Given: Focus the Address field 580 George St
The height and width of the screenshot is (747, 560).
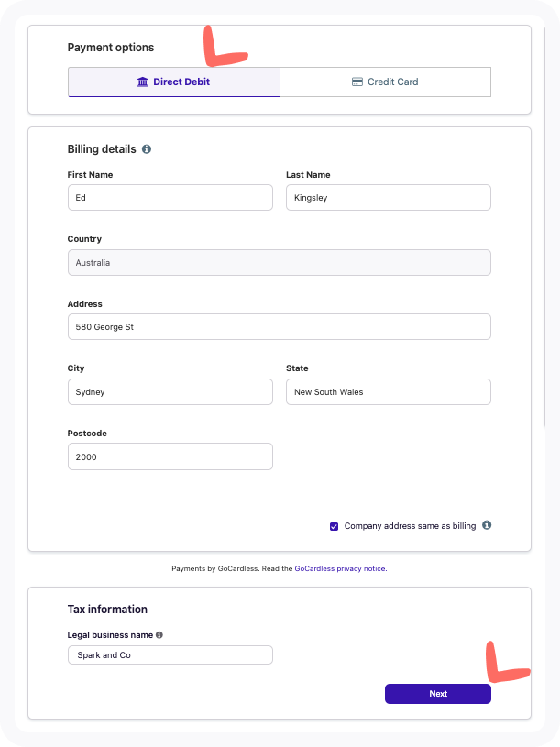Looking at the screenshot, I should point(279,327).
